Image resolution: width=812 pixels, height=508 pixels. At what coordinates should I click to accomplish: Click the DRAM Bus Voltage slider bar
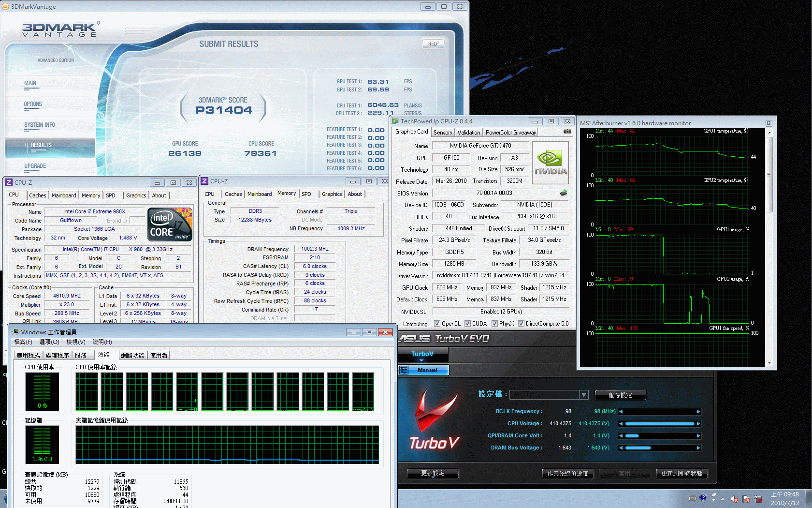(660, 448)
